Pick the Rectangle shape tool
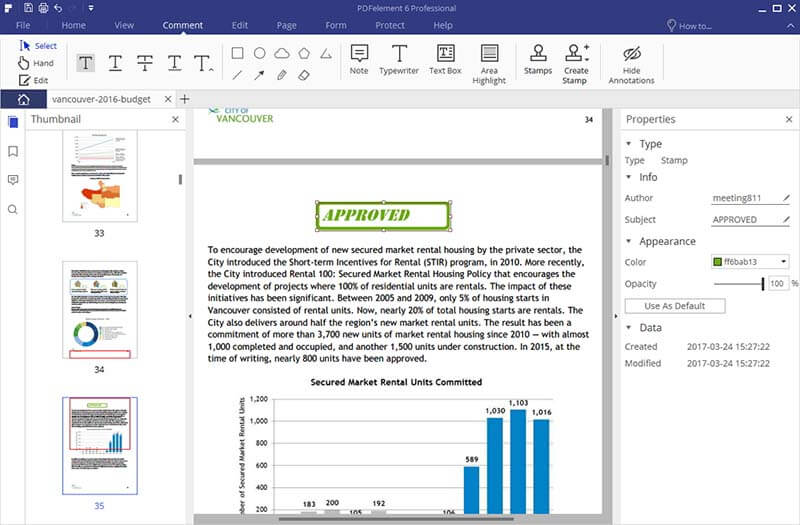This screenshot has height=525, width=800. pos(237,53)
